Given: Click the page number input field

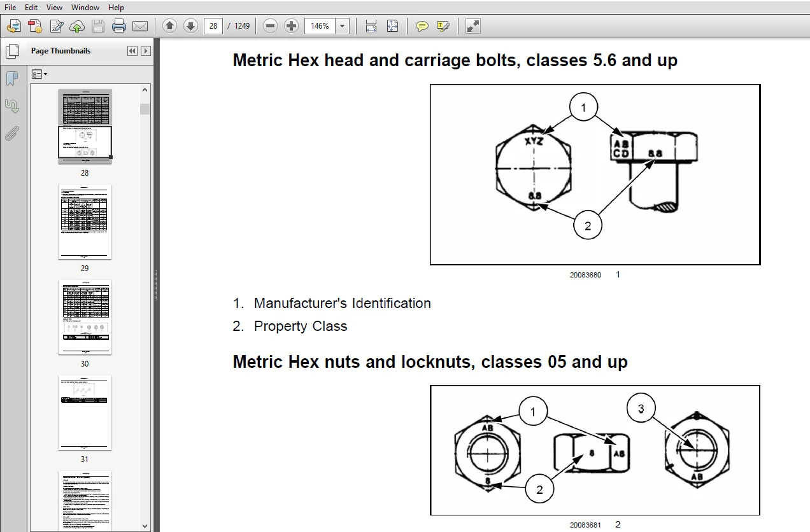Looking at the screenshot, I should click(x=213, y=26).
